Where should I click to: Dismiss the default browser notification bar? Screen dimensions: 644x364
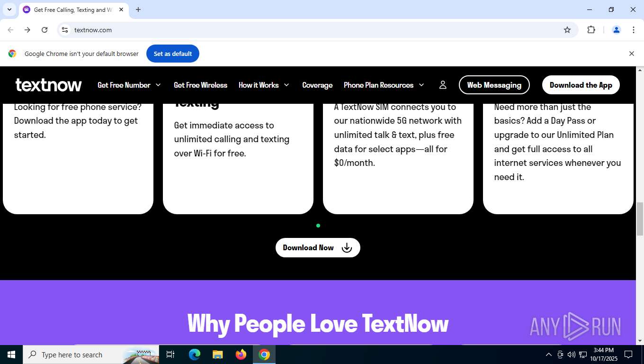[x=631, y=54]
